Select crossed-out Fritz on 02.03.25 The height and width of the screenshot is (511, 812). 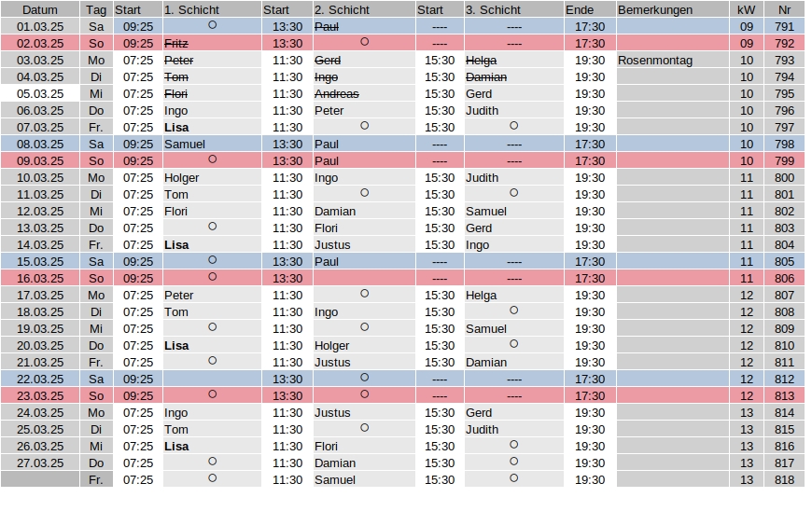pos(176,44)
